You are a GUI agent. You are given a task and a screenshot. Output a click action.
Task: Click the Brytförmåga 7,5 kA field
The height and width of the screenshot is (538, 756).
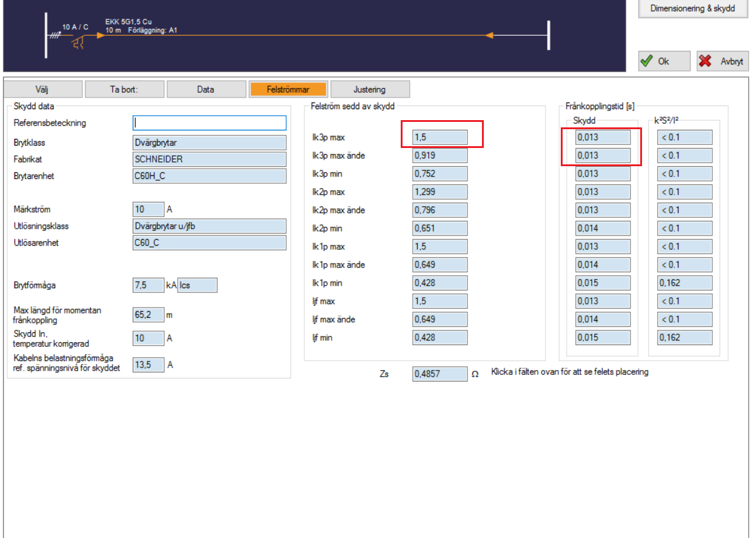point(148,285)
